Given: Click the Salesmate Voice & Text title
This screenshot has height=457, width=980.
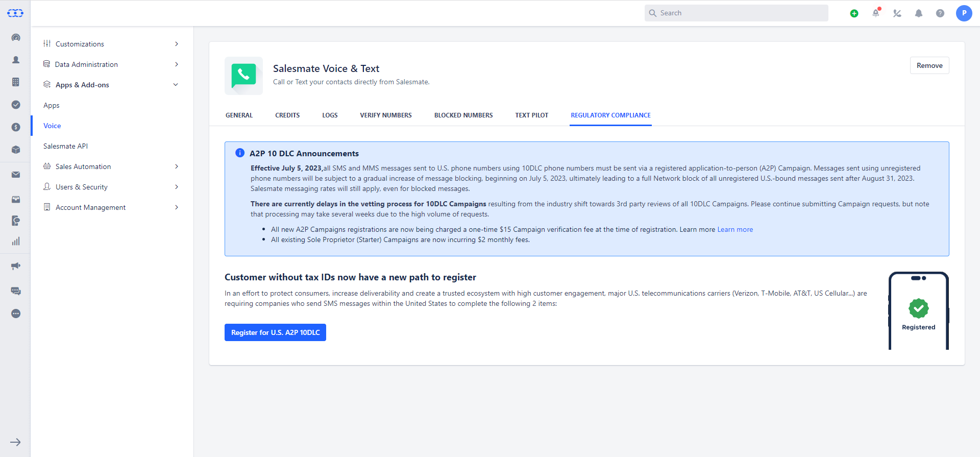Looking at the screenshot, I should point(326,68).
